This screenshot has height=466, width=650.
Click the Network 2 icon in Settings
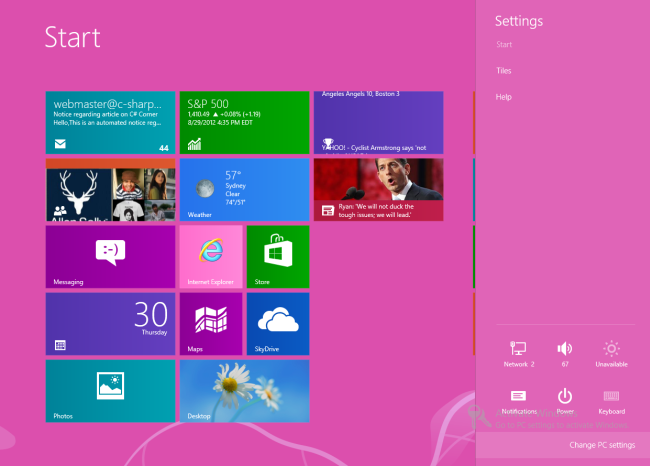click(519, 354)
